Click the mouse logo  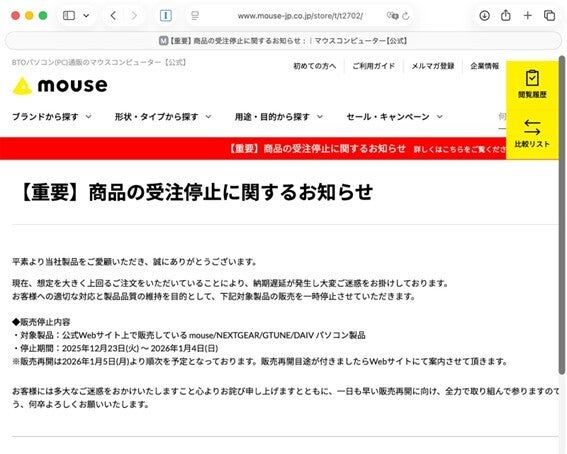60,86
